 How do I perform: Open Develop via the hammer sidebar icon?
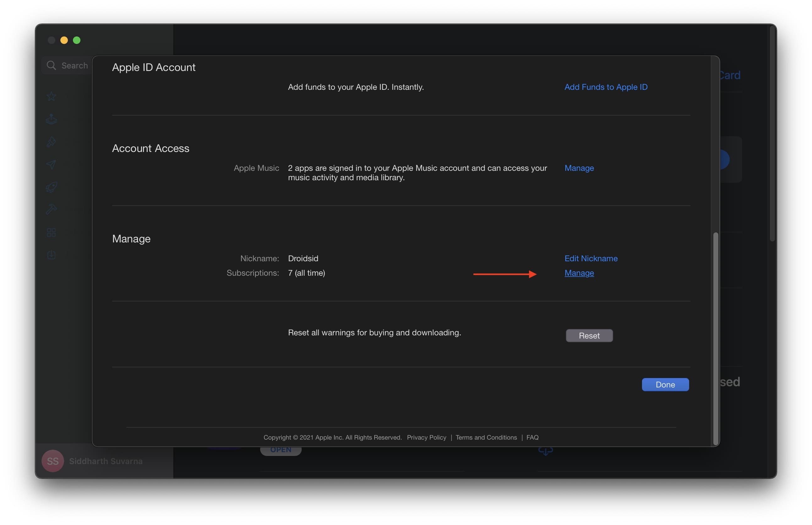click(x=52, y=209)
